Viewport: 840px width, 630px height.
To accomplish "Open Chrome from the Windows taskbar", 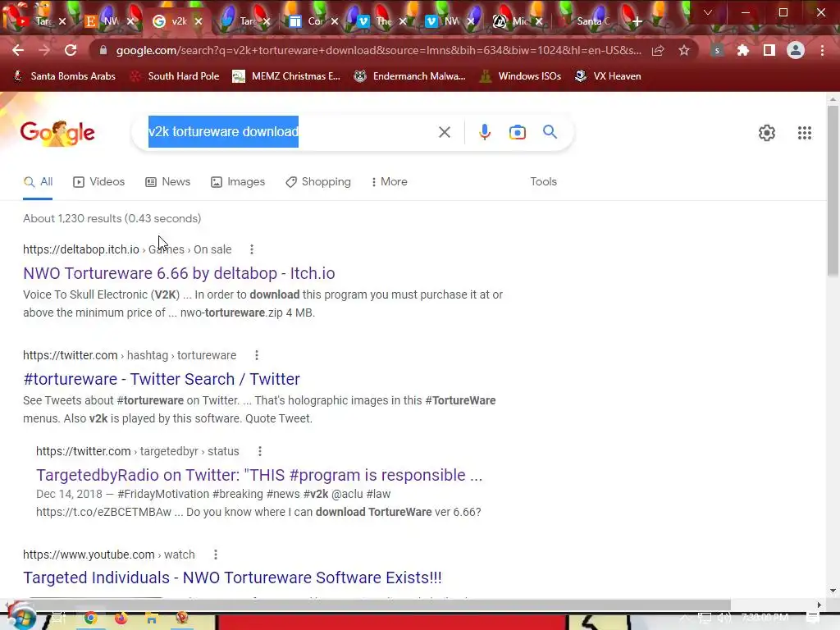I will click(x=90, y=619).
